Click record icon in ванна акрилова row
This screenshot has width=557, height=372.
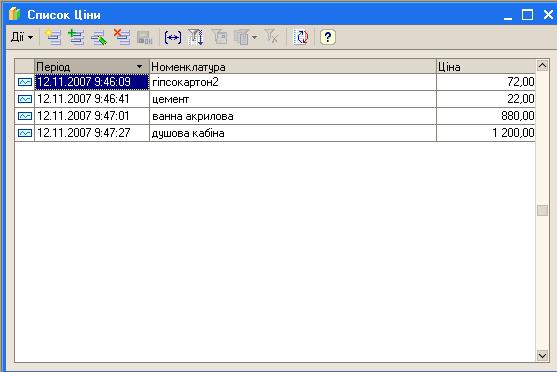pyautogui.click(x=25, y=116)
